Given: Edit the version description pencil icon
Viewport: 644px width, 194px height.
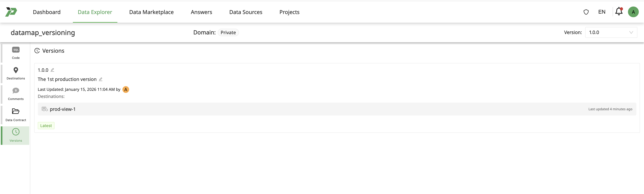Looking at the screenshot, I should pyautogui.click(x=100, y=79).
